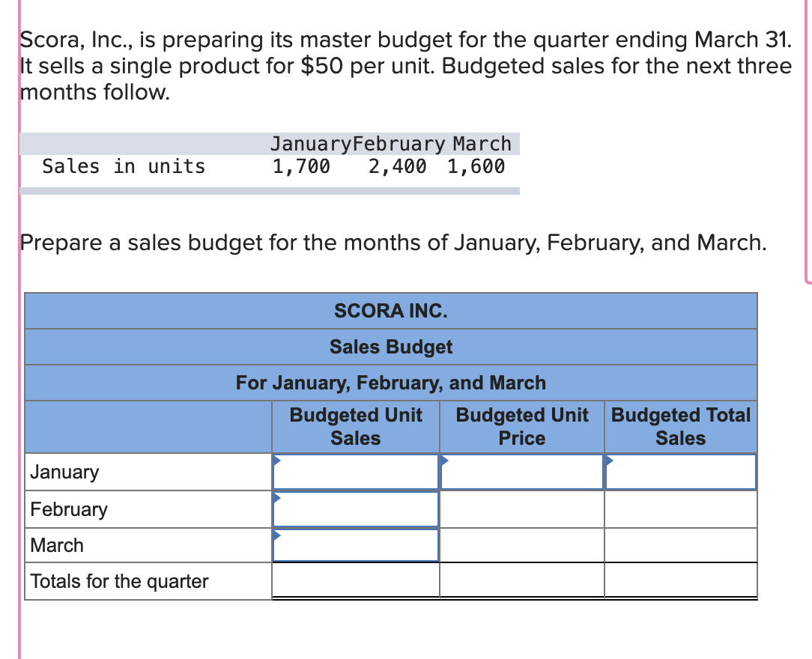Click the triangle marker in January unit price cell
Screen dimensions: 812x659
445,459
